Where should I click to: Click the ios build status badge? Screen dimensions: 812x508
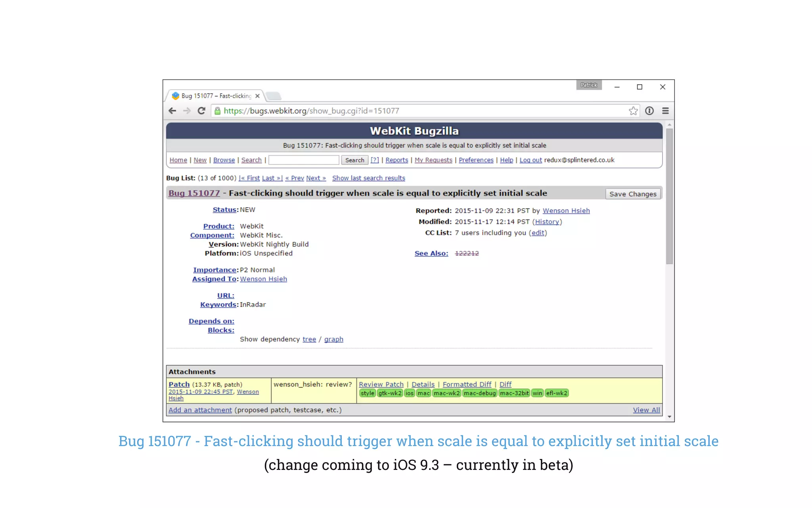[410, 393]
